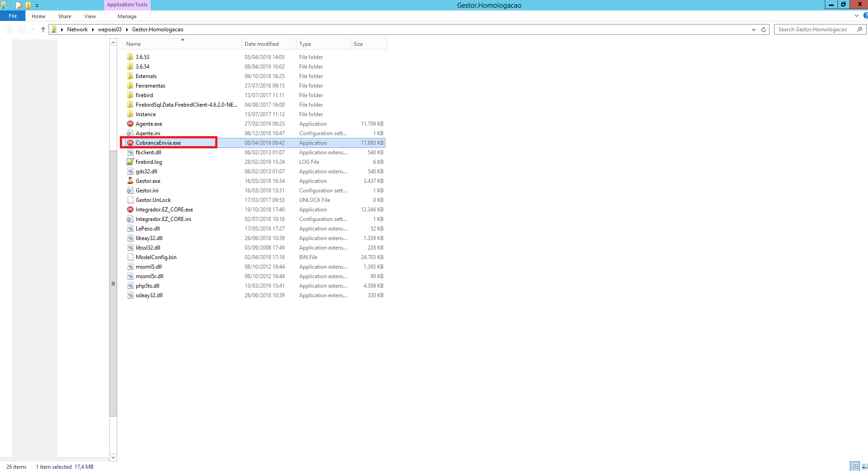Viewport: 868px width, 471px height.
Task: Sort by Type column header
Action: 323,44
